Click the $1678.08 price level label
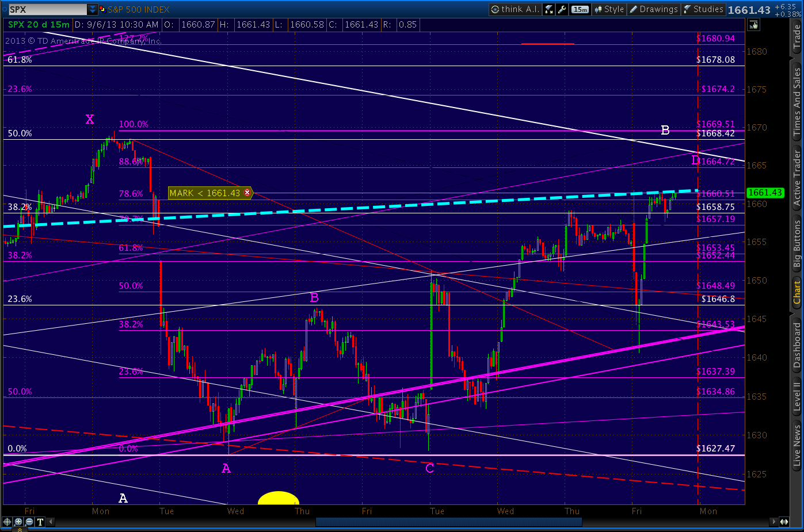 click(715, 60)
